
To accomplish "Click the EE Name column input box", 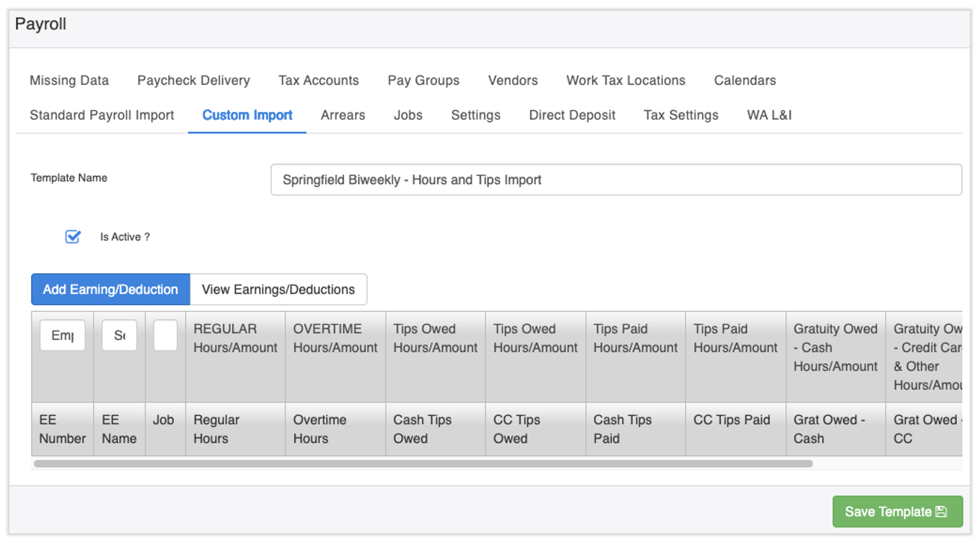I will pos(119,335).
